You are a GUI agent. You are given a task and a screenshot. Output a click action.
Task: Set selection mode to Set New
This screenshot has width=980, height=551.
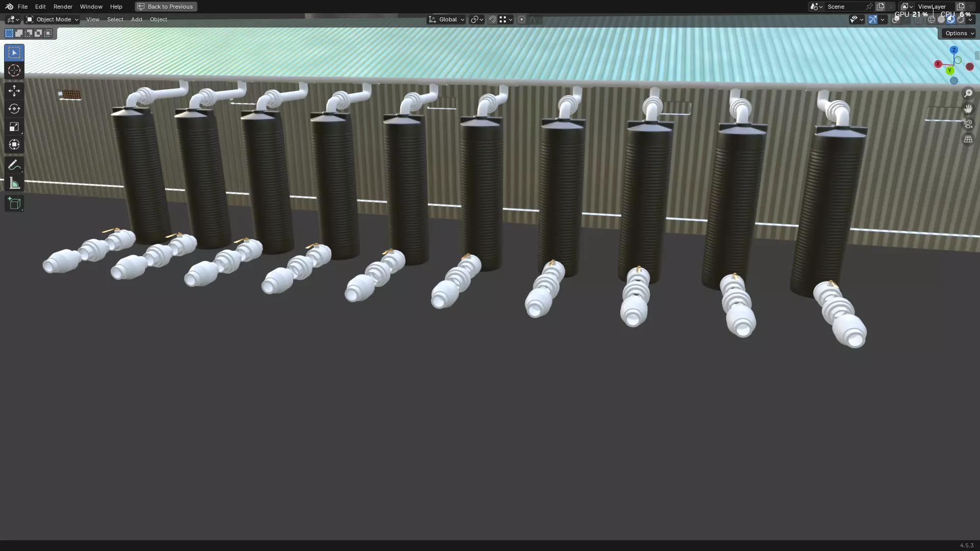(x=9, y=33)
